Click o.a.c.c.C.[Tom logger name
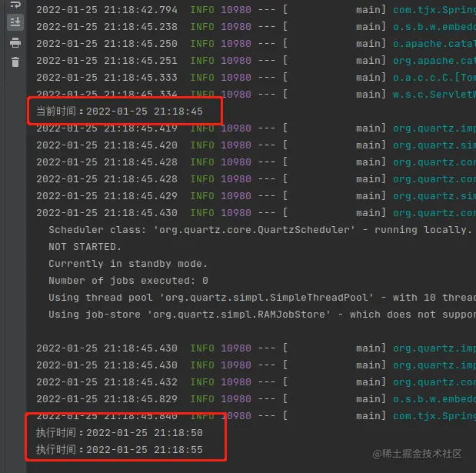 pyautogui.click(x=434, y=78)
